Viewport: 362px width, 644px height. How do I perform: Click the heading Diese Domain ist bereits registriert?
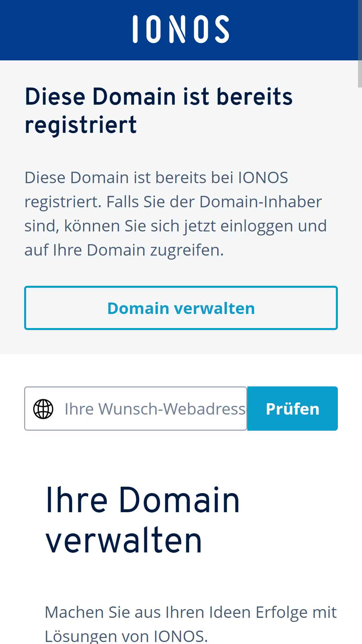click(x=159, y=110)
